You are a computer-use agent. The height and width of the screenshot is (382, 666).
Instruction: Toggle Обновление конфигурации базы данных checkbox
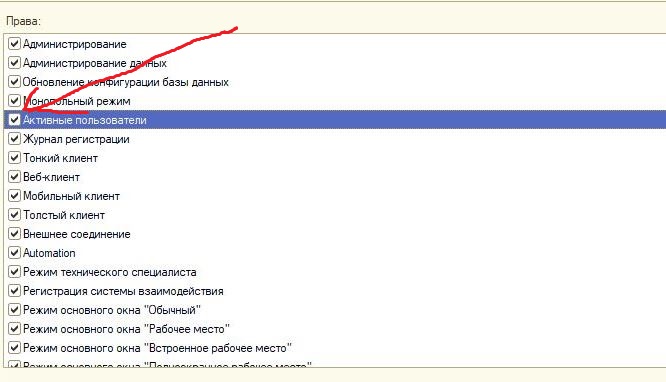pos(14,82)
